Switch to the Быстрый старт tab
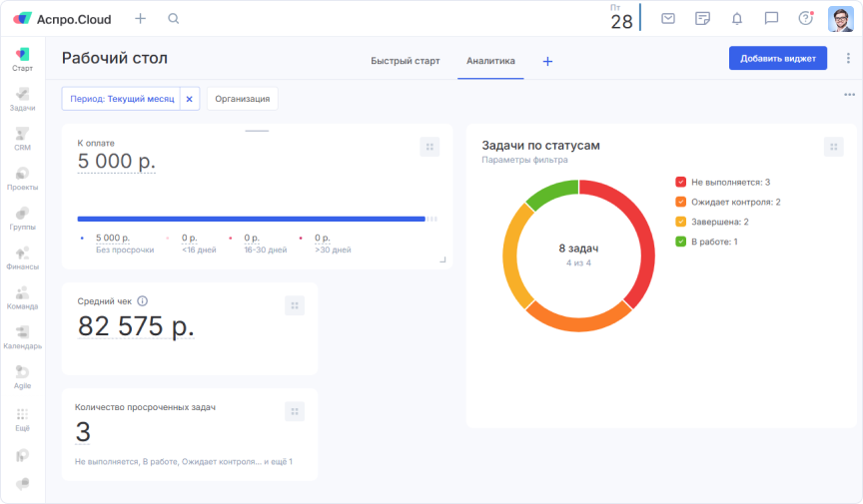Image resolution: width=863 pixels, height=504 pixels. point(405,61)
